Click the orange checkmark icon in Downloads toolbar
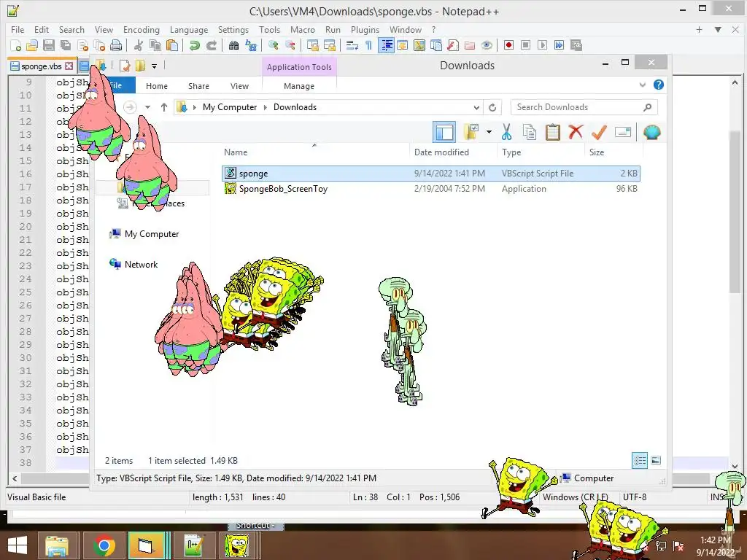 coord(599,132)
